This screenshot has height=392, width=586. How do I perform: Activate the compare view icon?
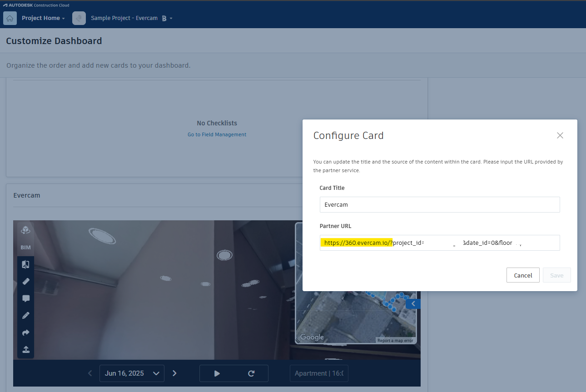click(x=25, y=264)
